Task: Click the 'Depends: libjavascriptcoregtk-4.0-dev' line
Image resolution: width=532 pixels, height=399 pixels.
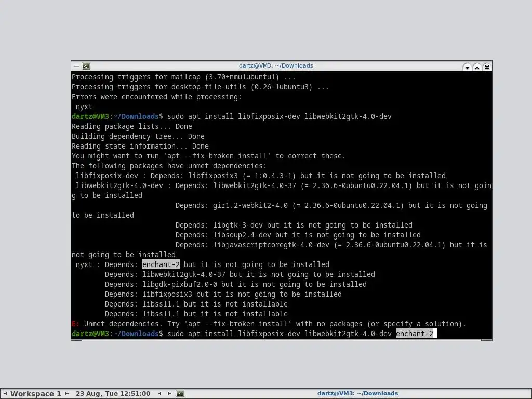Action: click(331, 245)
